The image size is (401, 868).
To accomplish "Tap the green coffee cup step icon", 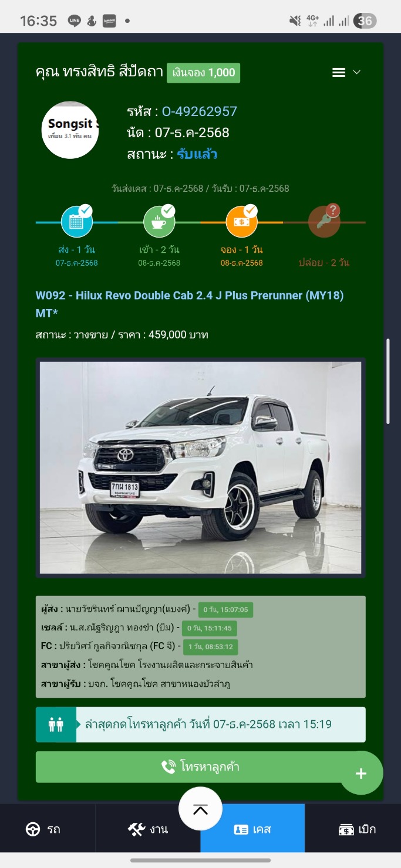I will [159, 222].
